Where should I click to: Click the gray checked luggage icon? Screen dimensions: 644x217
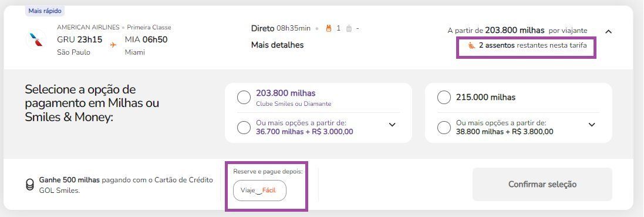click(x=349, y=28)
